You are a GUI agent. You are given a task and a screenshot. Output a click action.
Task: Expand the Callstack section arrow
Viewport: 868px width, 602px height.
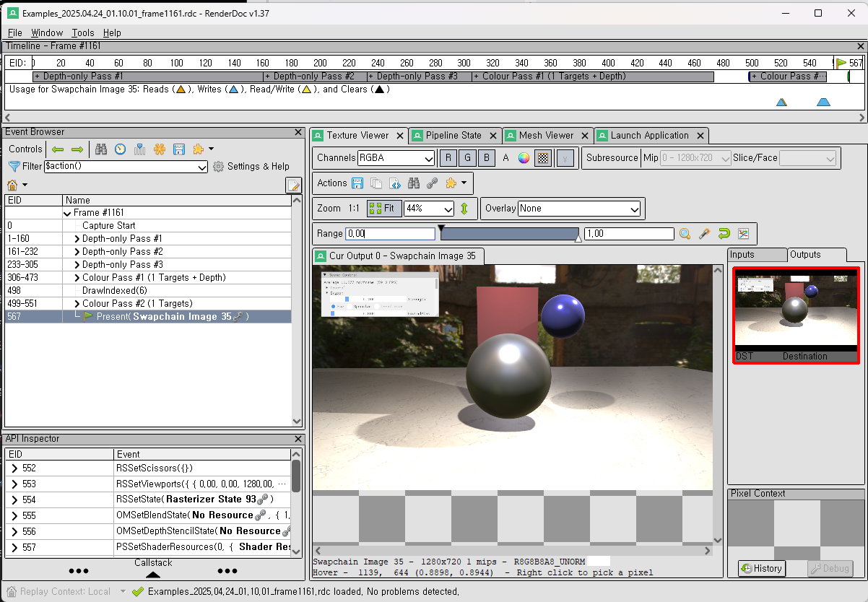[153, 575]
